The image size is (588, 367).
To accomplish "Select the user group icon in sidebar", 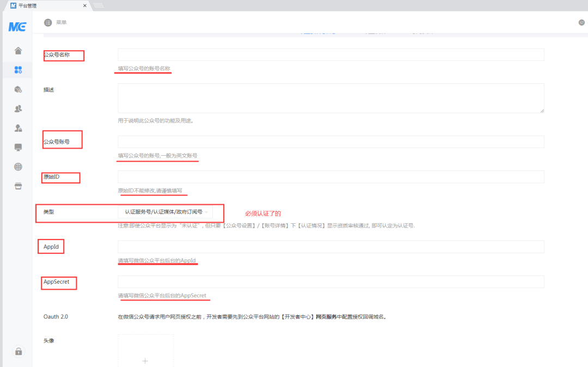I will point(18,108).
